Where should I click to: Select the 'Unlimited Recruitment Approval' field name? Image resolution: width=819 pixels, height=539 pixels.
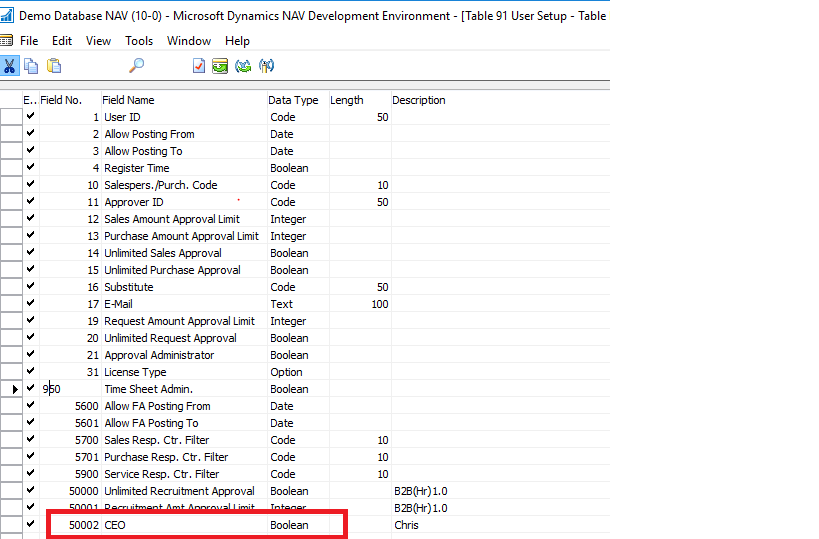click(x=184, y=491)
